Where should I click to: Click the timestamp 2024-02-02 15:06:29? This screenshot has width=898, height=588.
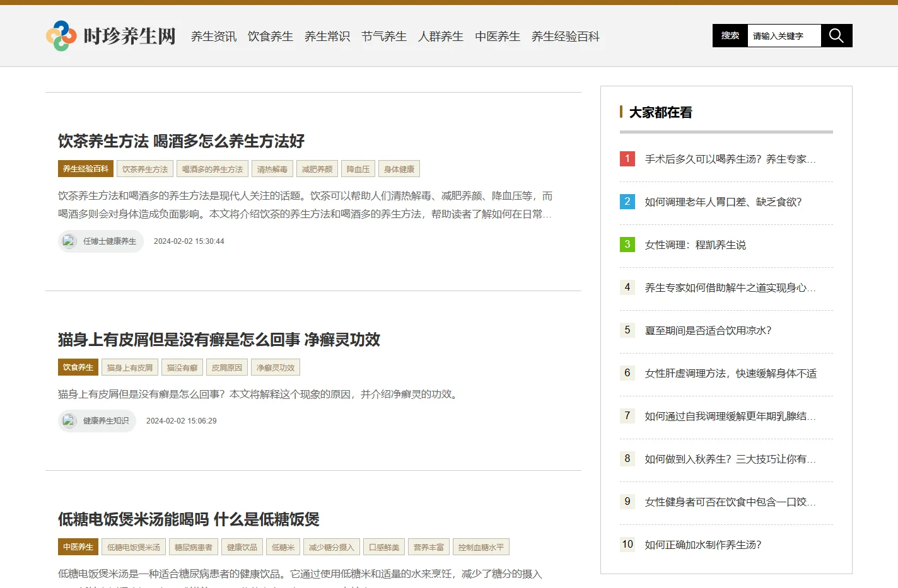pyautogui.click(x=182, y=421)
